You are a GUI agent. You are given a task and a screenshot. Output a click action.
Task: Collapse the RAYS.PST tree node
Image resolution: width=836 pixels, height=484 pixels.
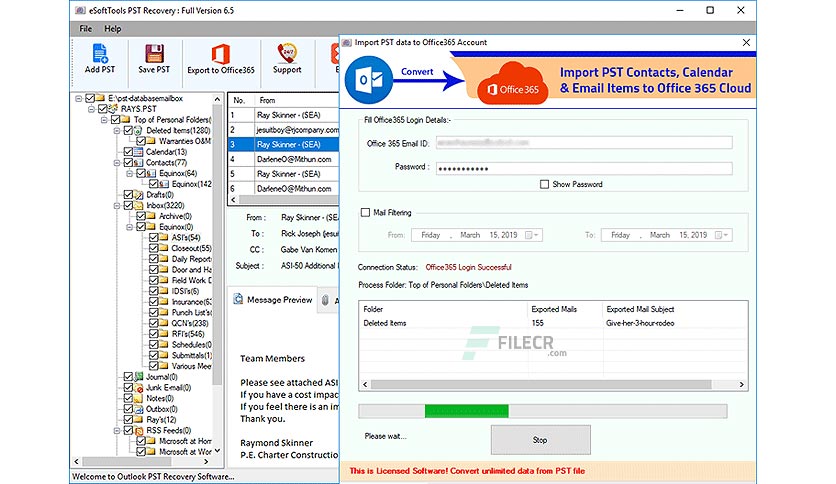[x=91, y=109]
